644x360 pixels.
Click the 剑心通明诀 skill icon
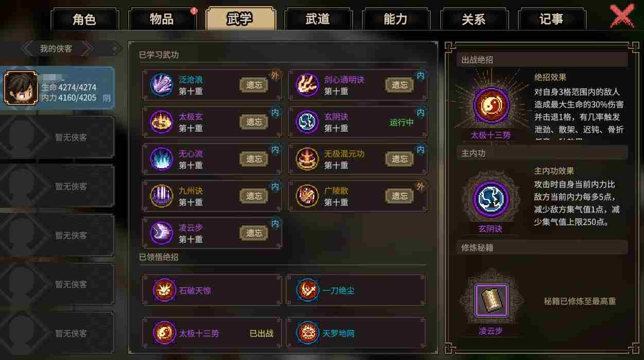[x=307, y=85]
